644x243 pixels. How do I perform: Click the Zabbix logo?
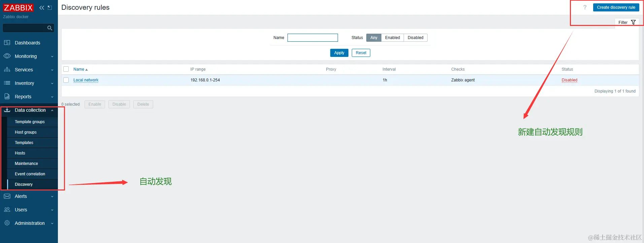18,8
